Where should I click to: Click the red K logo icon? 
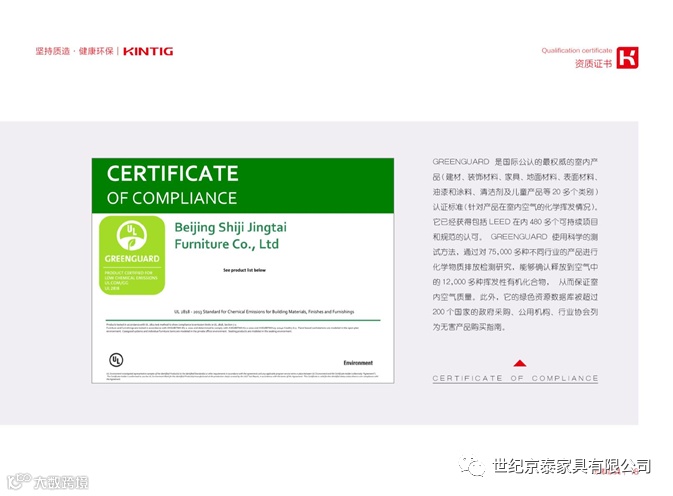tap(628, 57)
